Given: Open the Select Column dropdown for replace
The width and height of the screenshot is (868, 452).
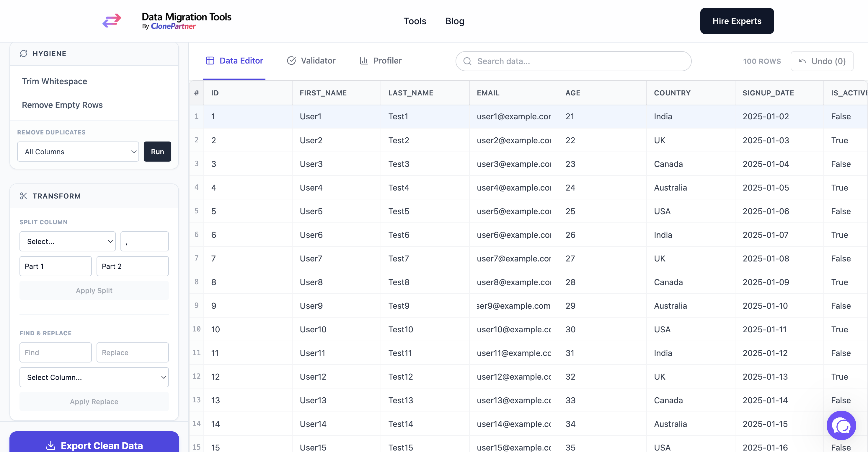Looking at the screenshot, I should (94, 377).
